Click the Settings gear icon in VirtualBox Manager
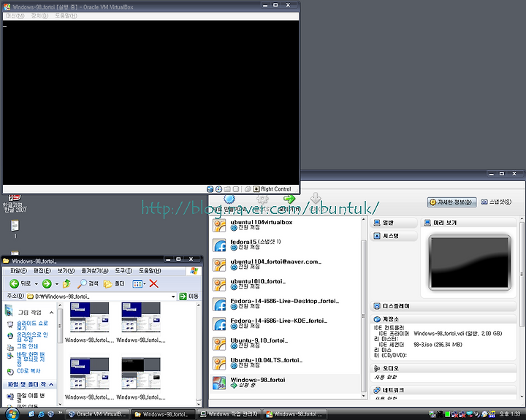Image resolution: width=526 pixels, height=420 pixels. (262, 199)
